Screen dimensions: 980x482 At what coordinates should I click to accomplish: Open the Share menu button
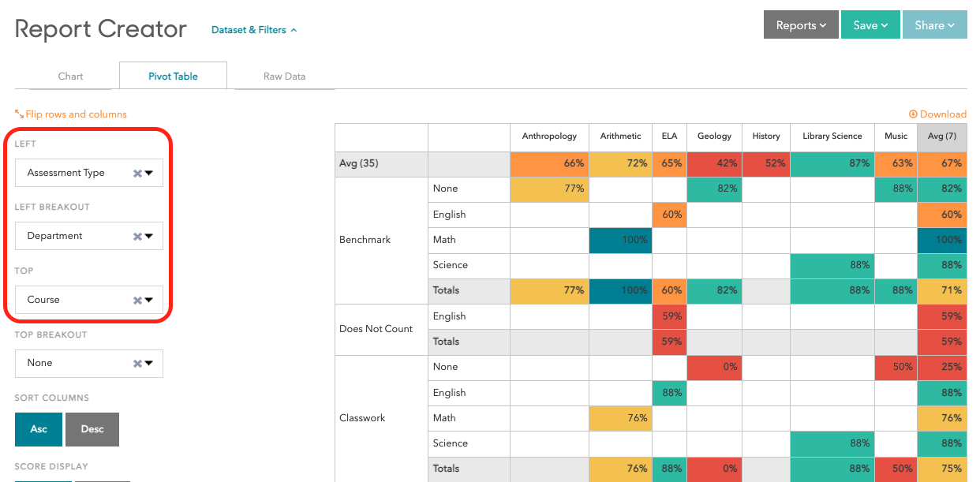[934, 25]
